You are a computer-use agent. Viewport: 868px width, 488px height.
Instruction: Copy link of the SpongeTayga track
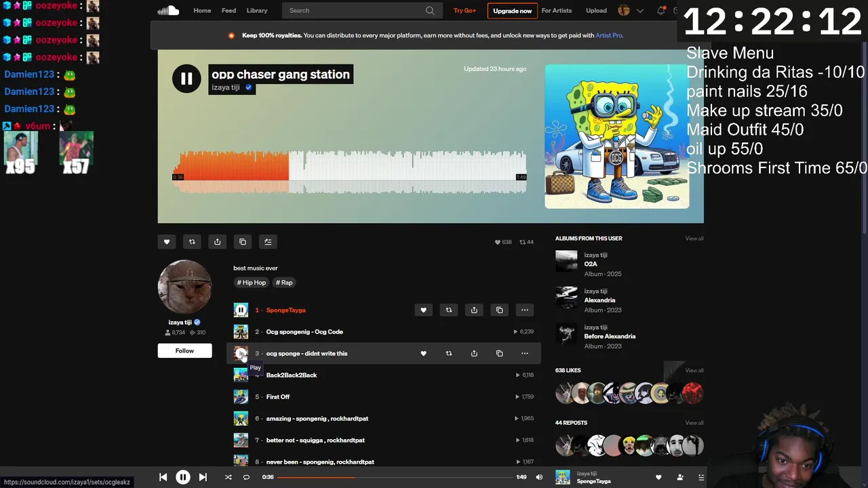pyautogui.click(x=499, y=310)
